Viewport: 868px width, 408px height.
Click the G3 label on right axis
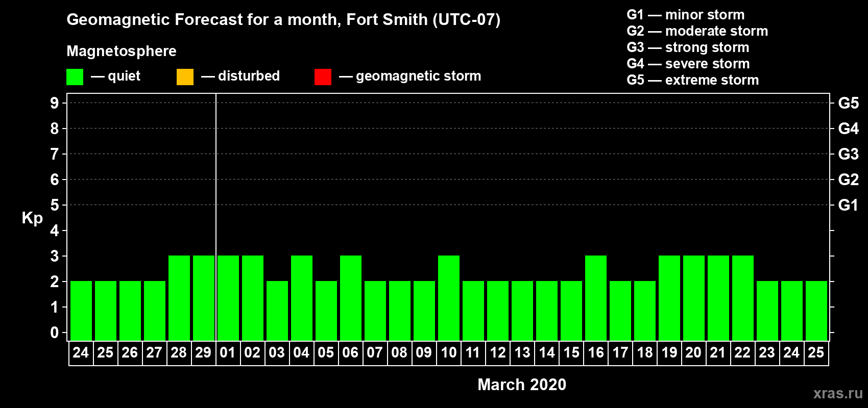[x=848, y=155]
